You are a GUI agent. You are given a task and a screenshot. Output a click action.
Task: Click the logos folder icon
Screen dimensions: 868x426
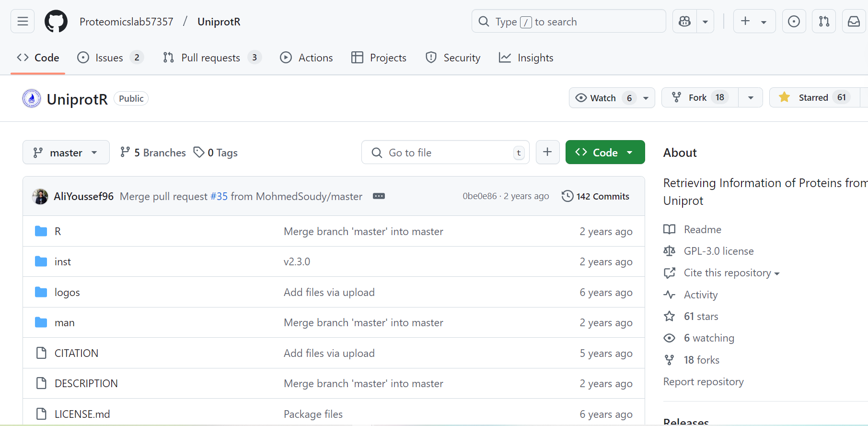tap(41, 292)
